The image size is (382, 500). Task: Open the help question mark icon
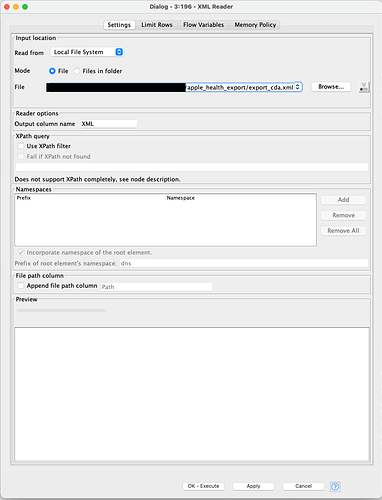point(335,486)
